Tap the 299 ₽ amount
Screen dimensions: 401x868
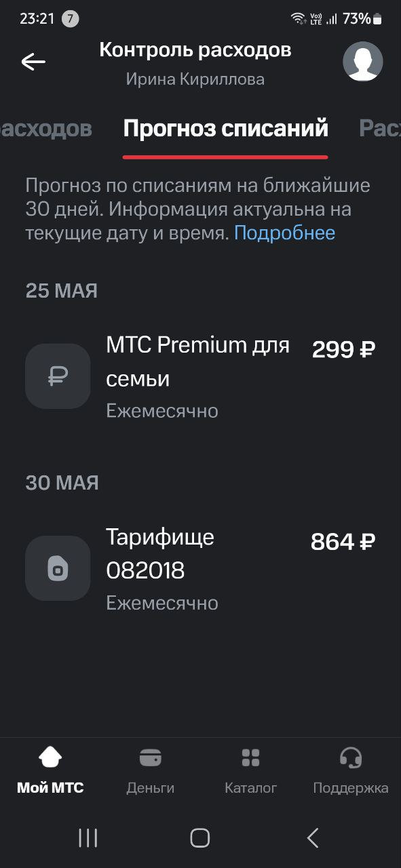click(344, 350)
